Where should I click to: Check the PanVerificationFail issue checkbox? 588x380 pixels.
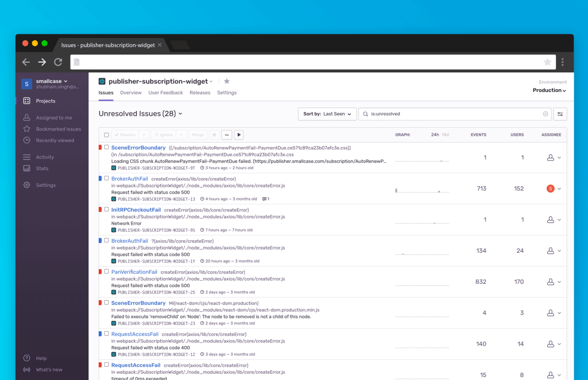point(106,272)
